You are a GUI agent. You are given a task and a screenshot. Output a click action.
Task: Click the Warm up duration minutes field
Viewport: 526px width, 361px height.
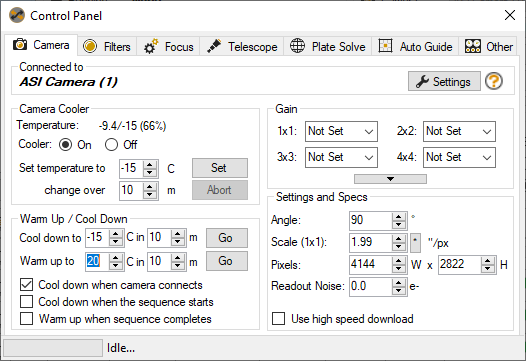[x=159, y=261]
